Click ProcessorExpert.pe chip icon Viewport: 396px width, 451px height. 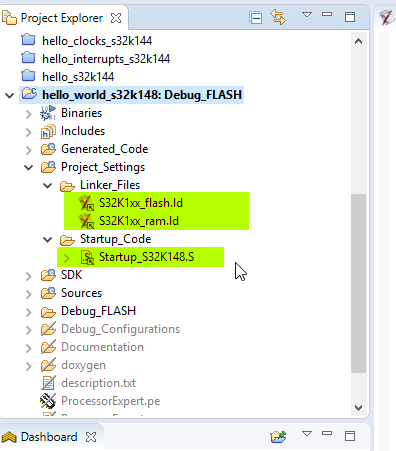48,401
